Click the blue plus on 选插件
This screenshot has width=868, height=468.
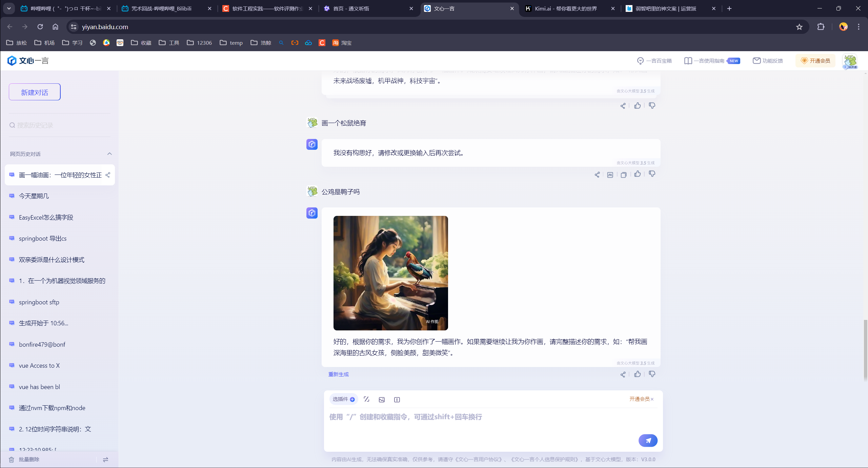tap(352, 399)
